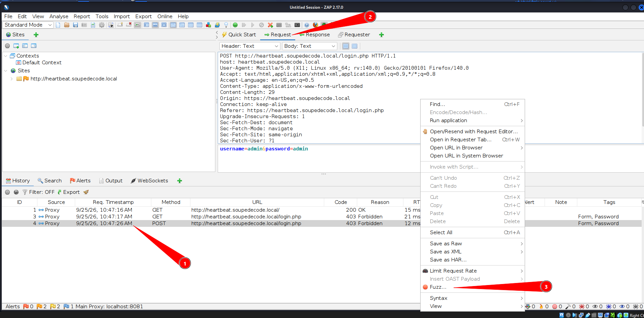Open the Header: Text dropdown

tap(250, 46)
